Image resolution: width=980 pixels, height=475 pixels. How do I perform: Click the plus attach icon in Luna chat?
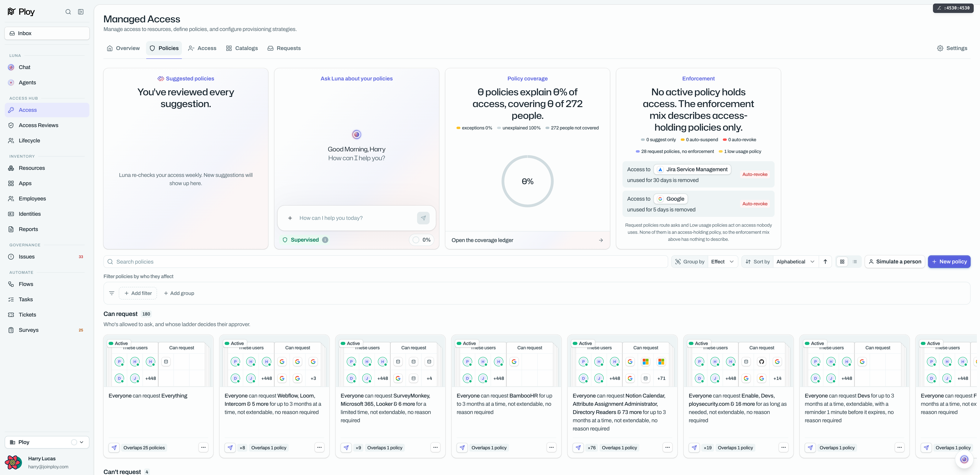[x=290, y=218]
